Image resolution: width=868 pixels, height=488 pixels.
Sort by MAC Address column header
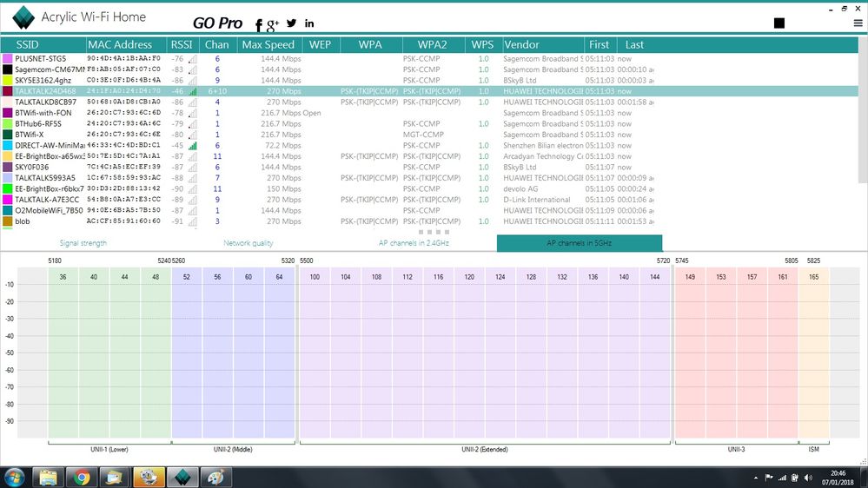click(x=126, y=45)
